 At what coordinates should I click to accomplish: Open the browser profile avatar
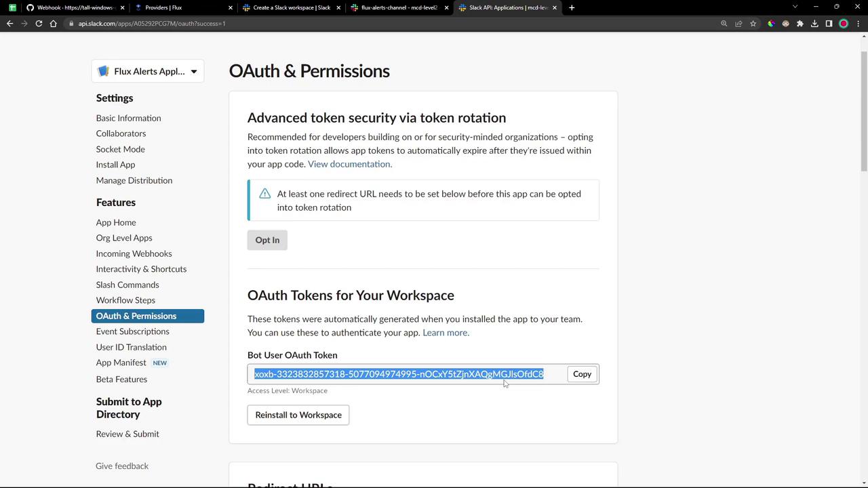tap(844, 24)
